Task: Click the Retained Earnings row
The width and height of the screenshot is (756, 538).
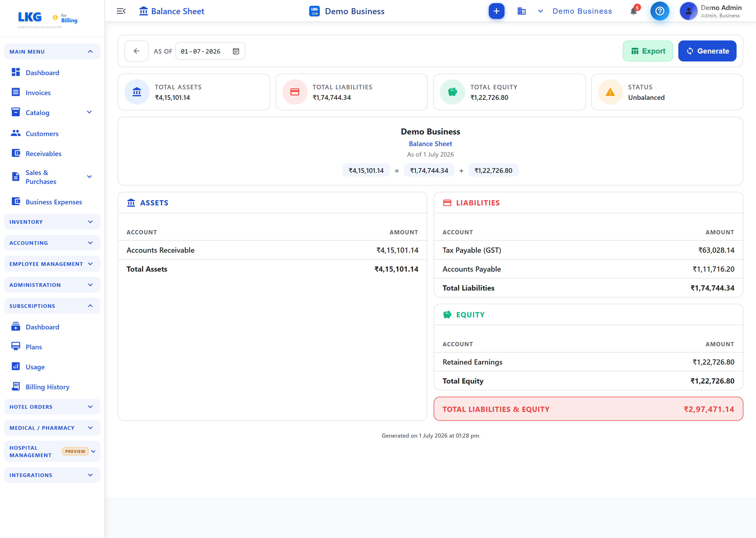Action: (588, 362)
